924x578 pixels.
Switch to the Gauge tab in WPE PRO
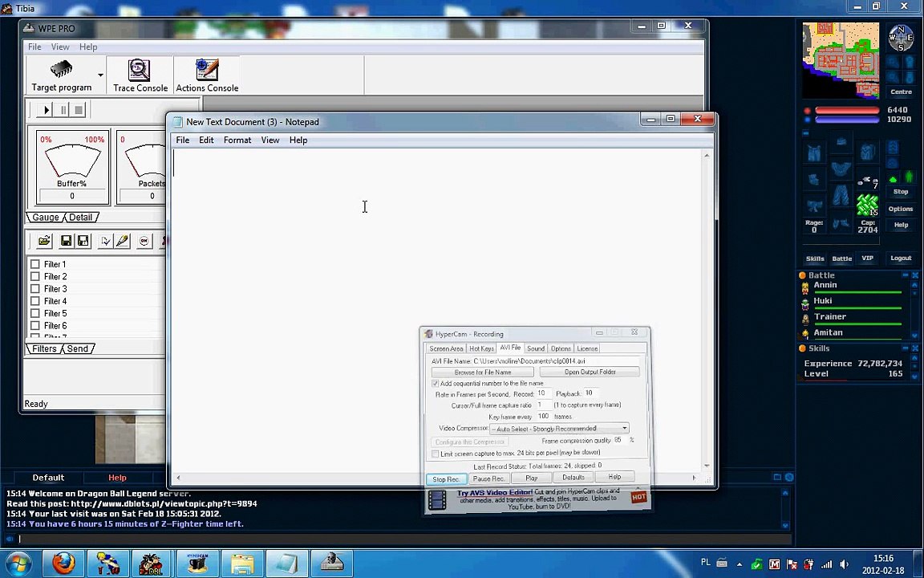(46, 217)
